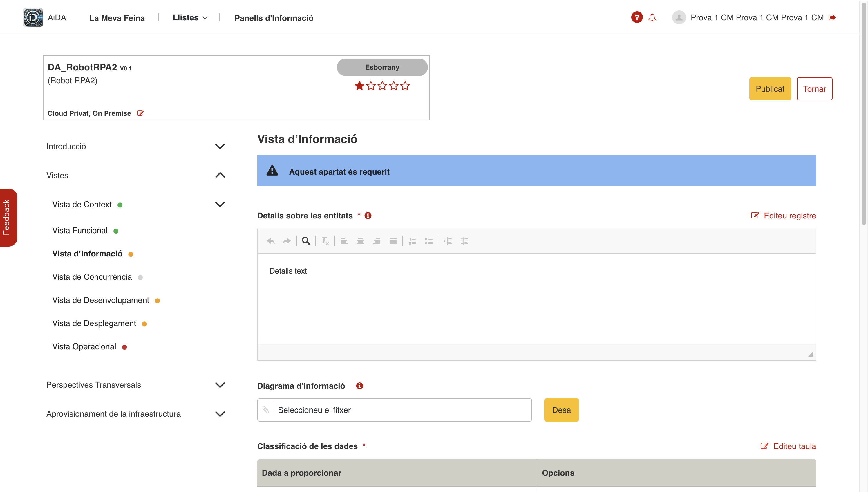
Task: Click info icon next to Diagrama d'informació
Action: click(359, 386)
